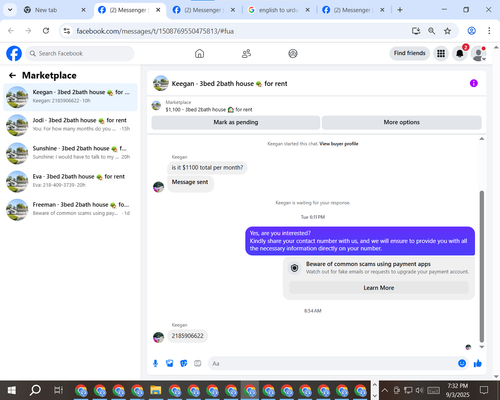
Task: Click chat scroll up arrow
Action: 482,139
